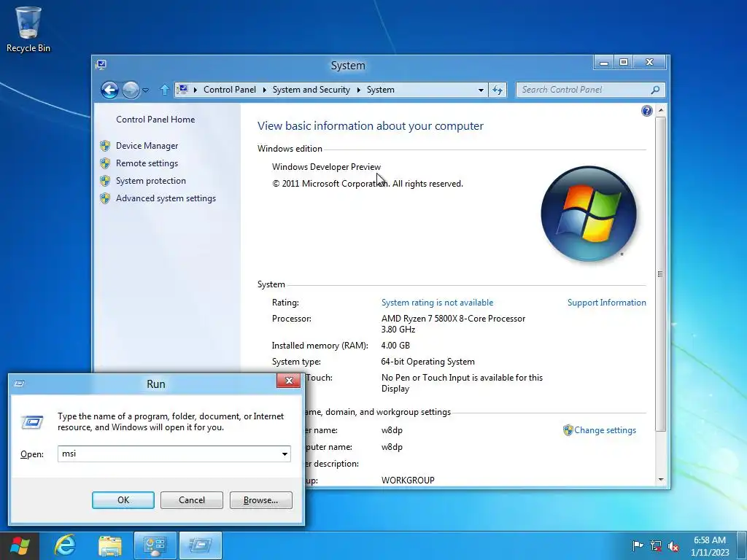Click Browse... in Run dialog

(260, 500)
